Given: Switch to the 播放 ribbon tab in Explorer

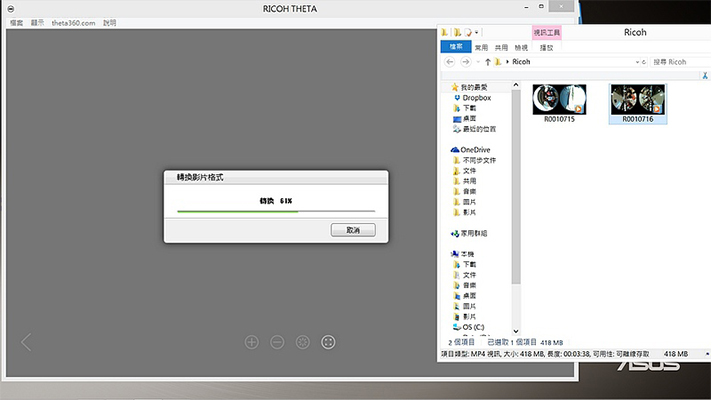Looking at the screenshot, I should click(x=546, y=47).
